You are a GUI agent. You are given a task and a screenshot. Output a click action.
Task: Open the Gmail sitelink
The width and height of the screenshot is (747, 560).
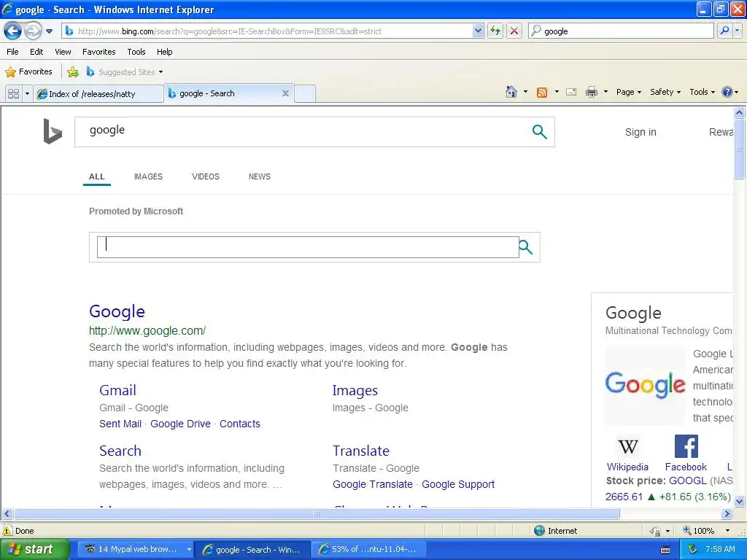(x=117, y=390)
